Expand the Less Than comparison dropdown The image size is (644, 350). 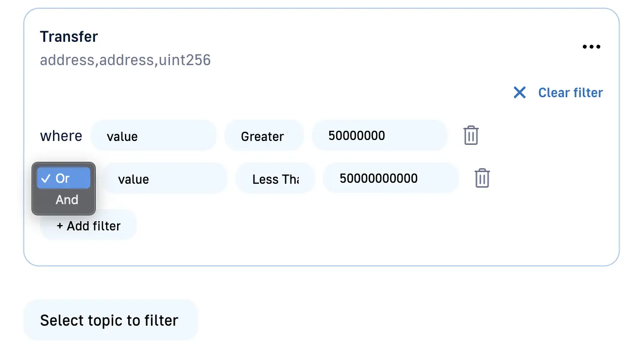tap(275, 179)
